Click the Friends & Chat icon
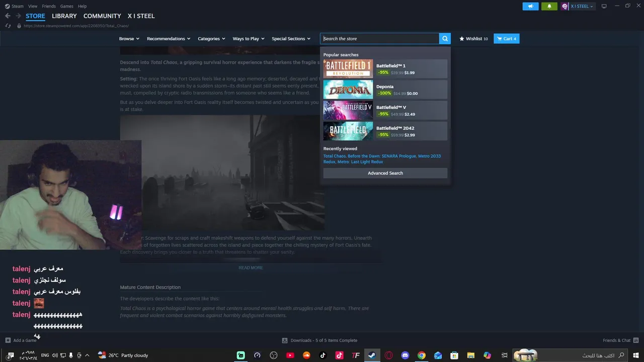This screenshot has height=362, width=644. pos(636,340)
